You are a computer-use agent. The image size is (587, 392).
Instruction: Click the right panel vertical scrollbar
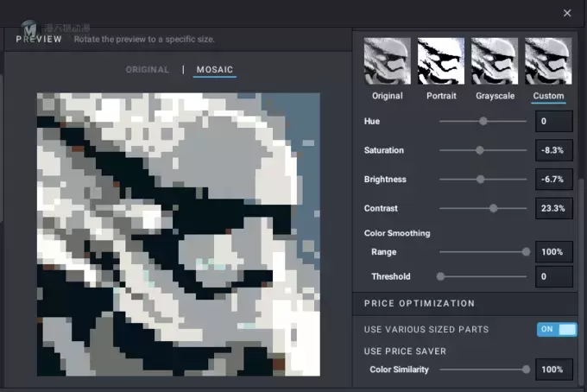click(581, 281)
